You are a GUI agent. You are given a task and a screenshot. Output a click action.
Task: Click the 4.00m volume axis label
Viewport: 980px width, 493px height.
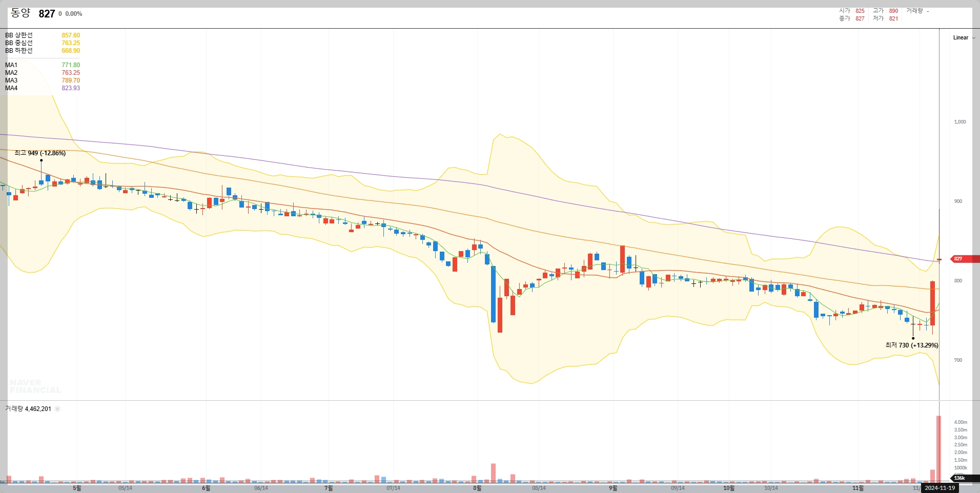tap(961, 422)
